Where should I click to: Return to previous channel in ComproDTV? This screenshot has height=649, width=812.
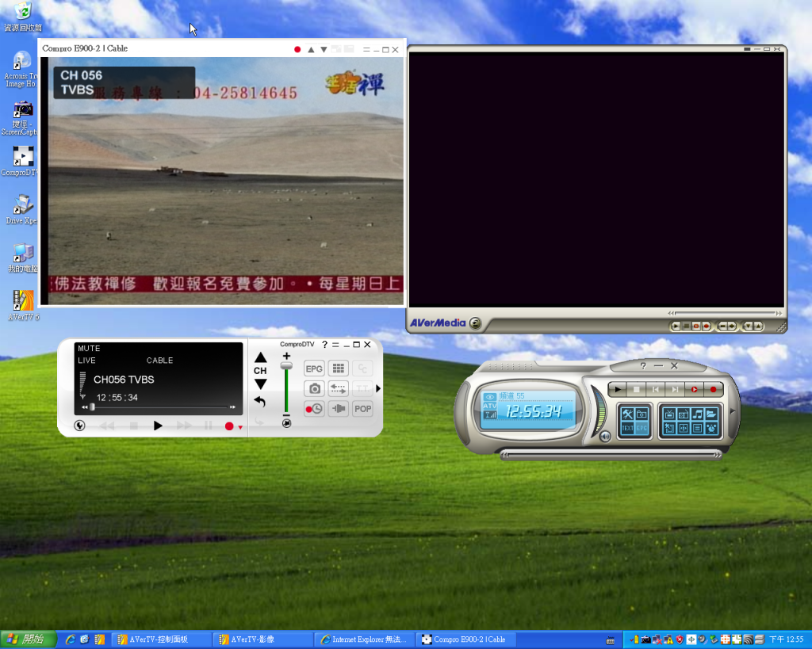[x=260, y=402]
